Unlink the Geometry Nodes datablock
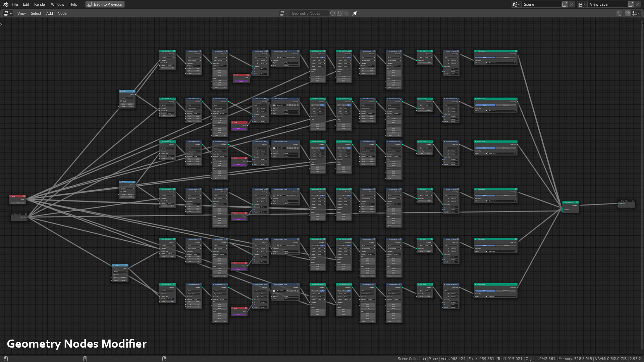 pos(346,13)
